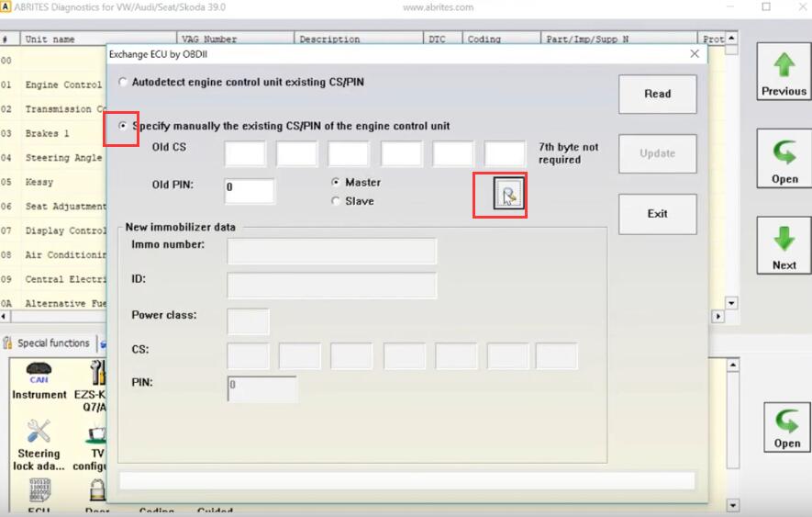Click special functions panel scroll up arrow
The width and height of the screenshot is (812, 517).
pyautogui.click(x=732, y=365)
